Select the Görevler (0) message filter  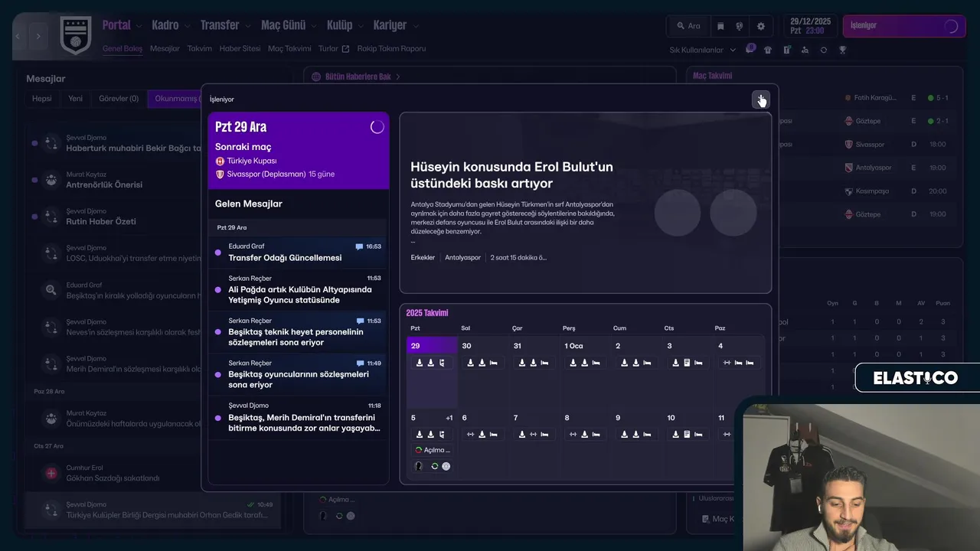(x=119, y=98)
